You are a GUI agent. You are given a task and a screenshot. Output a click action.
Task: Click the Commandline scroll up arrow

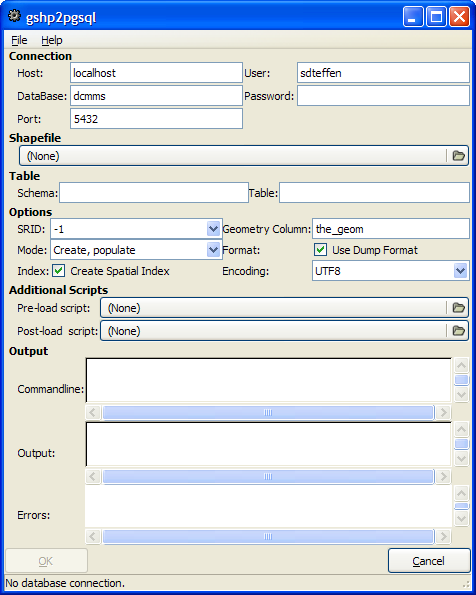point(461,365)
